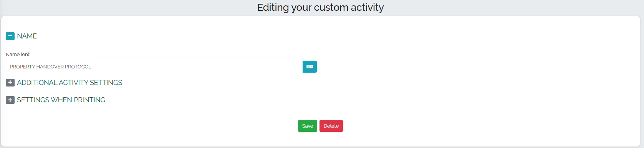Expand Additional Activity Settings with plus icon

tap(10, 83)
